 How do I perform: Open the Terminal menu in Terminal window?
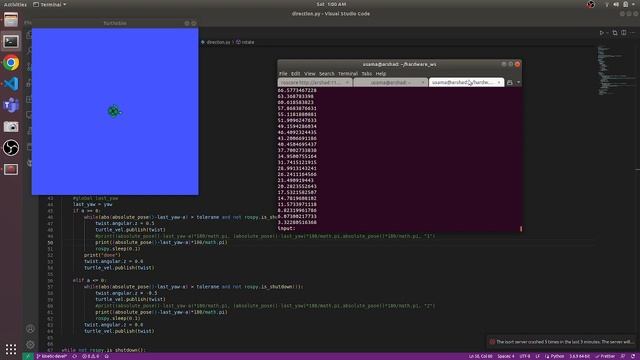(348, 73)
